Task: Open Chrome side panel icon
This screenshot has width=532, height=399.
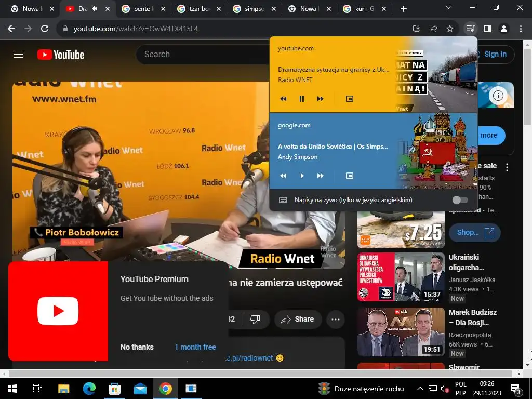Action: tap(487, 29)
